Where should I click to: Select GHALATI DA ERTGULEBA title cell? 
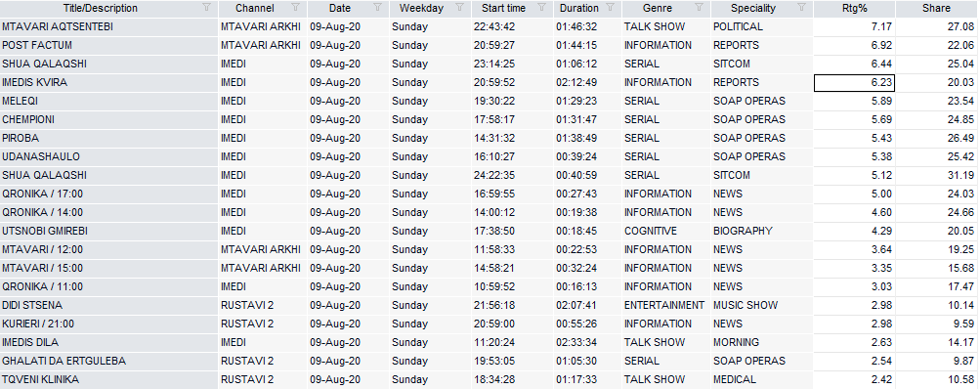pos(108,361)
